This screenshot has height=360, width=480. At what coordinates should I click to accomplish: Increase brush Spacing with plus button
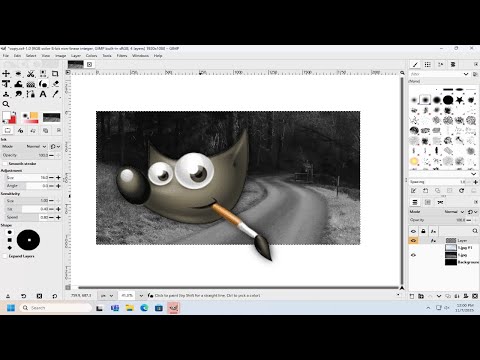pos(475,182)
